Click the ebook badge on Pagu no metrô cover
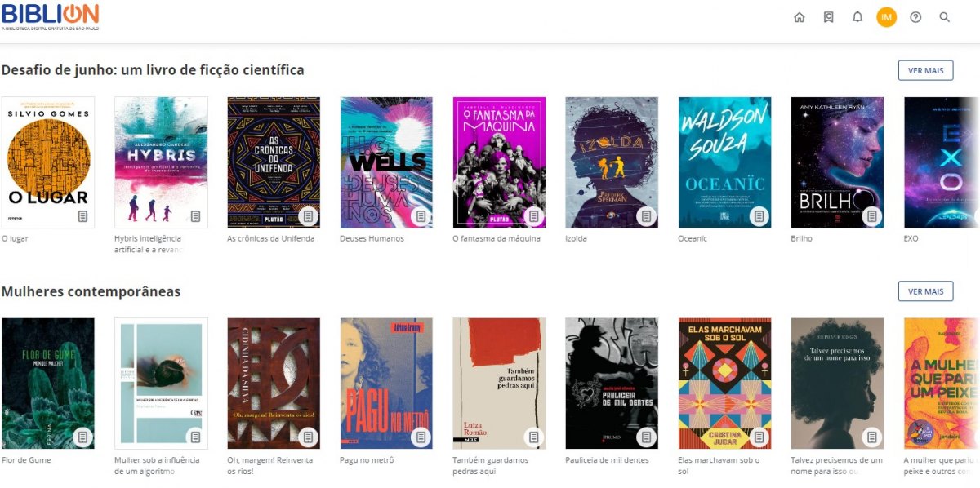 pos(421,437)
